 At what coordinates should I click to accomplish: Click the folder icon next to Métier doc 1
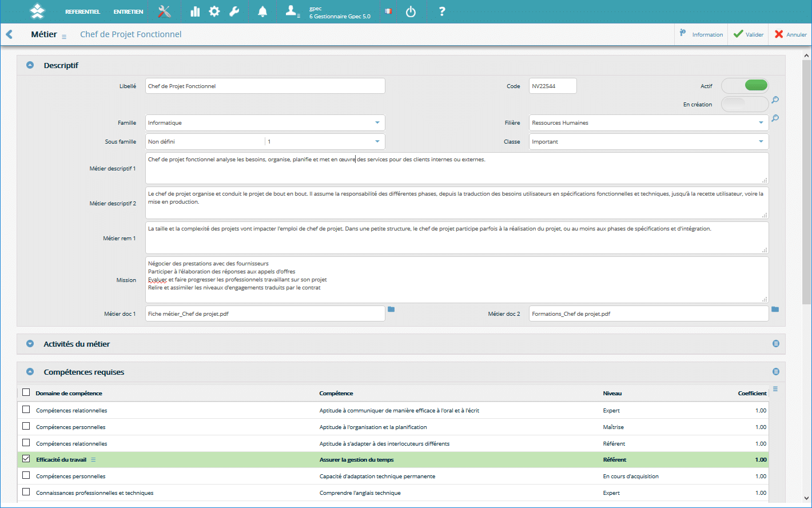[x=391, y=309]
